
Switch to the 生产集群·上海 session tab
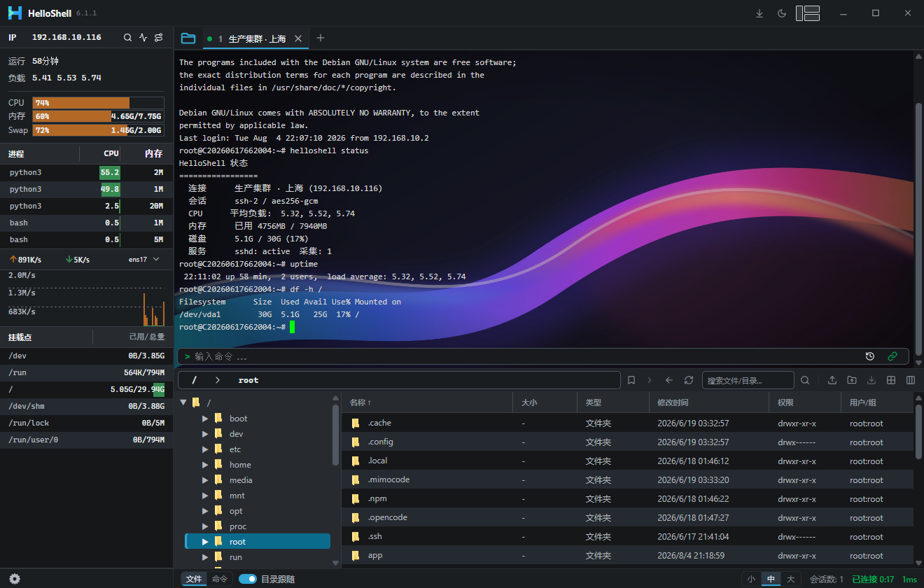pos(255,38)
